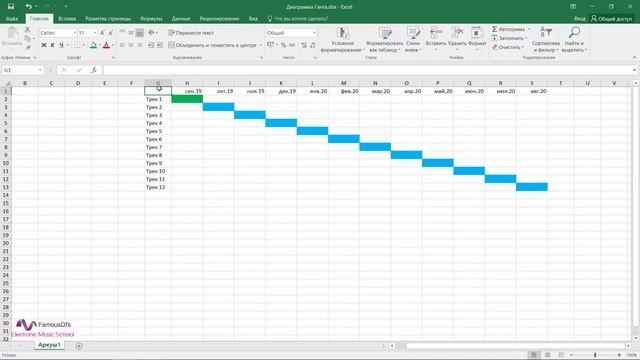Switch to Page Break Preview in the status bar

[x=562, y=355]
